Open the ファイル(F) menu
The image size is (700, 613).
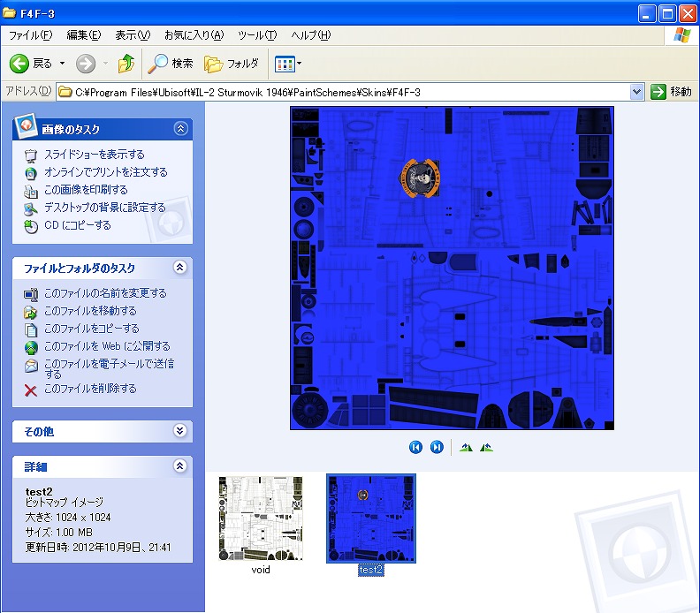(x=30, y=35)
